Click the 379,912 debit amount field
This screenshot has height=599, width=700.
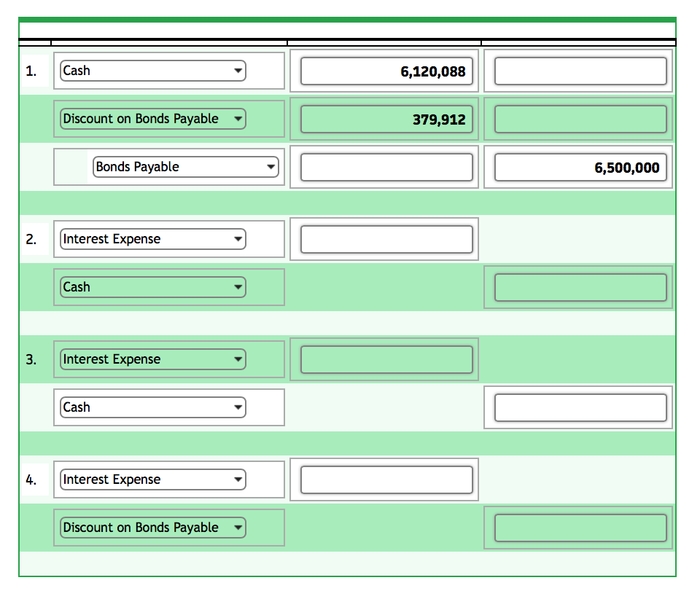pyautogui.click(x=386, y=119)
